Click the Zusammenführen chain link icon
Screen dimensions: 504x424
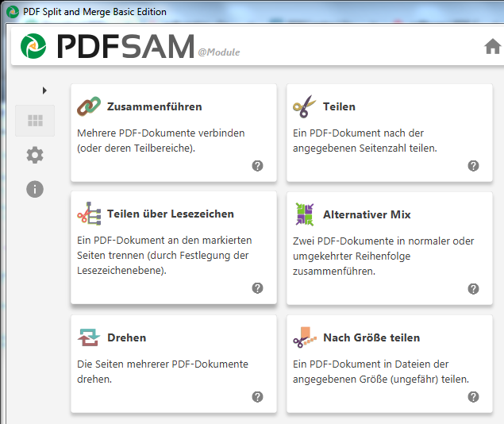point(89,106)
